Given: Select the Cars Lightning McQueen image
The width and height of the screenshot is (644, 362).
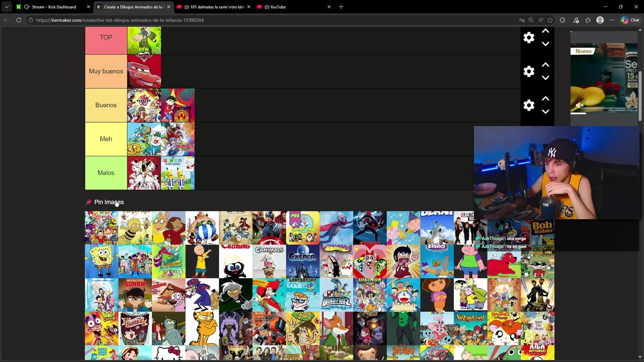Looking at the screenshot, I should click(x=144, y=71).
